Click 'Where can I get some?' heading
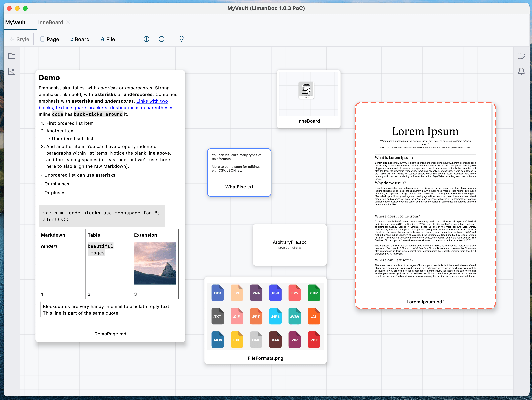The height and width of the screenshot is (400, 532). pos(394,260)
